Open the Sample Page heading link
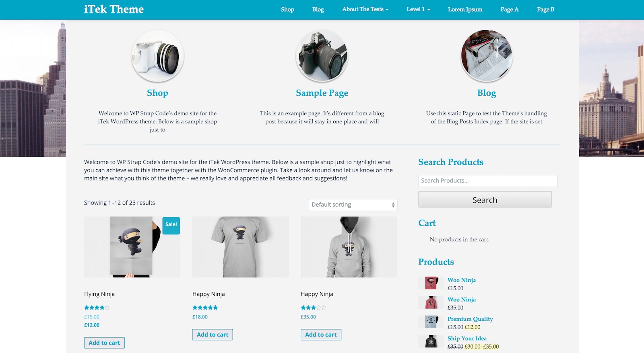The image size is (644, 353). click(322, 93)
